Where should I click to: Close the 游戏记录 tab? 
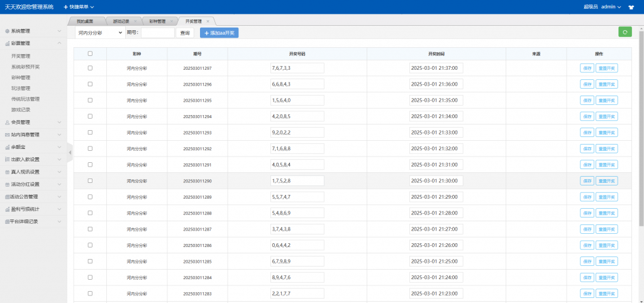(135, 21)
